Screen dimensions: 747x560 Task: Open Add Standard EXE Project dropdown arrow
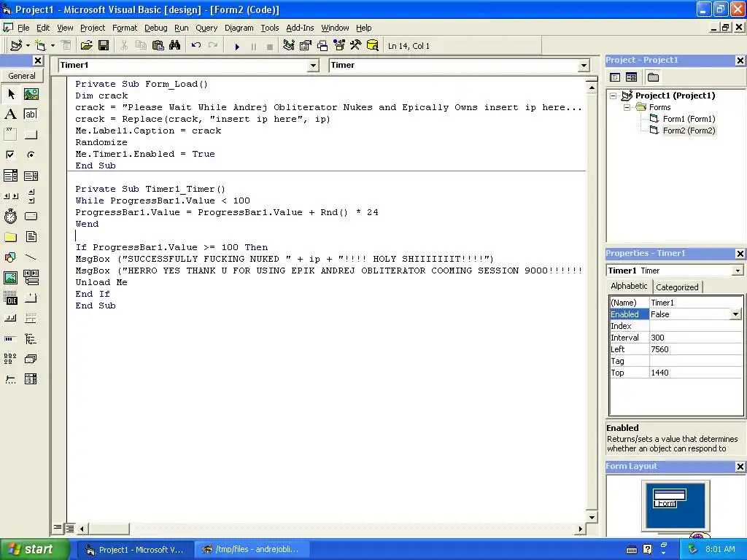[28, 46]
